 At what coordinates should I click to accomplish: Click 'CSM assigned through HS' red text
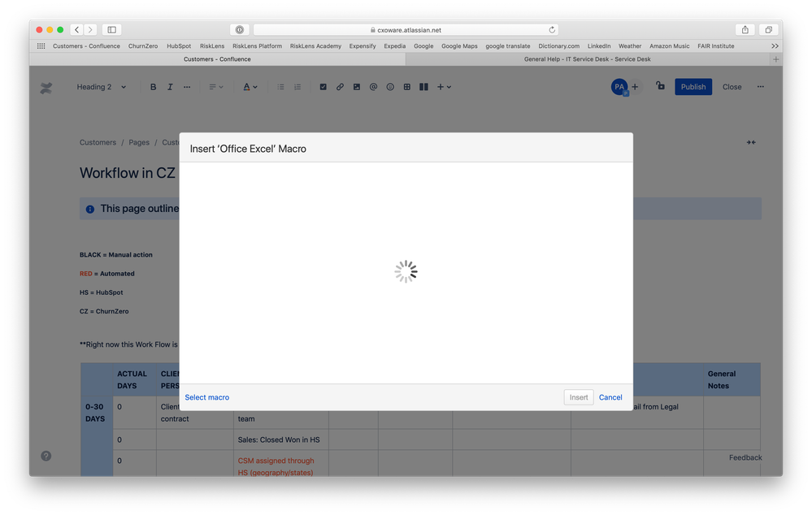[276, 467]
